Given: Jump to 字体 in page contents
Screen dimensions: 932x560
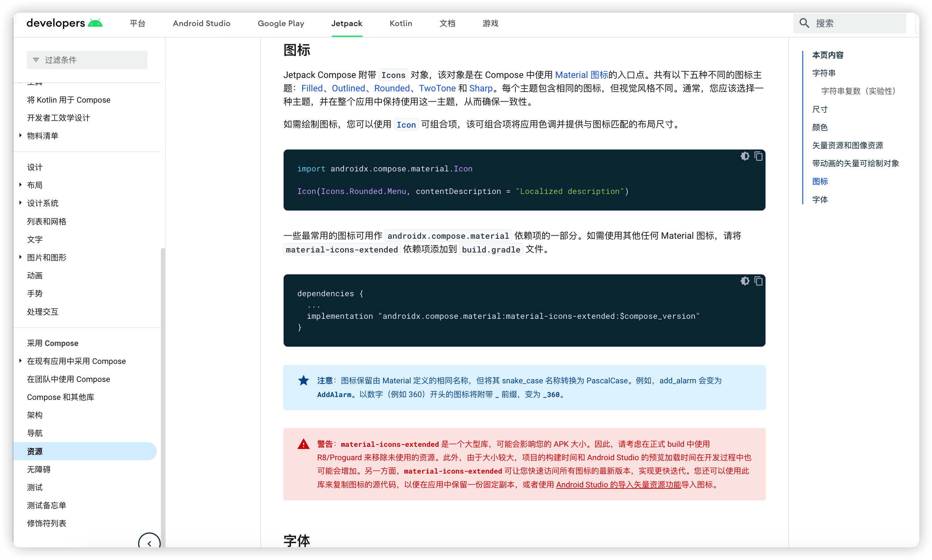Looking at the screenshot, I should (x=819, y=200).
